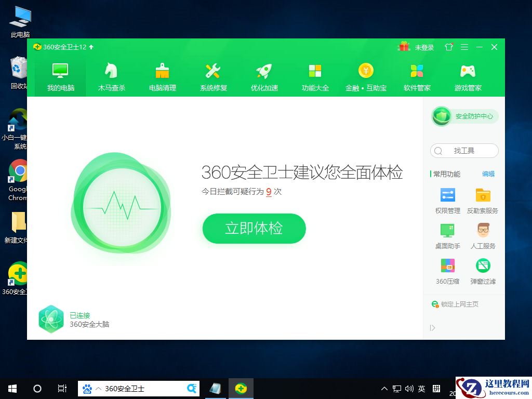Launch the 游戏管家 game manager

(x=467, y=75)
